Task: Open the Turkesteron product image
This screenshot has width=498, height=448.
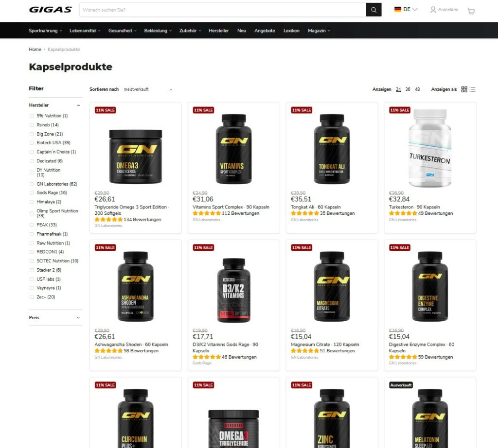Action: [430, 148]
